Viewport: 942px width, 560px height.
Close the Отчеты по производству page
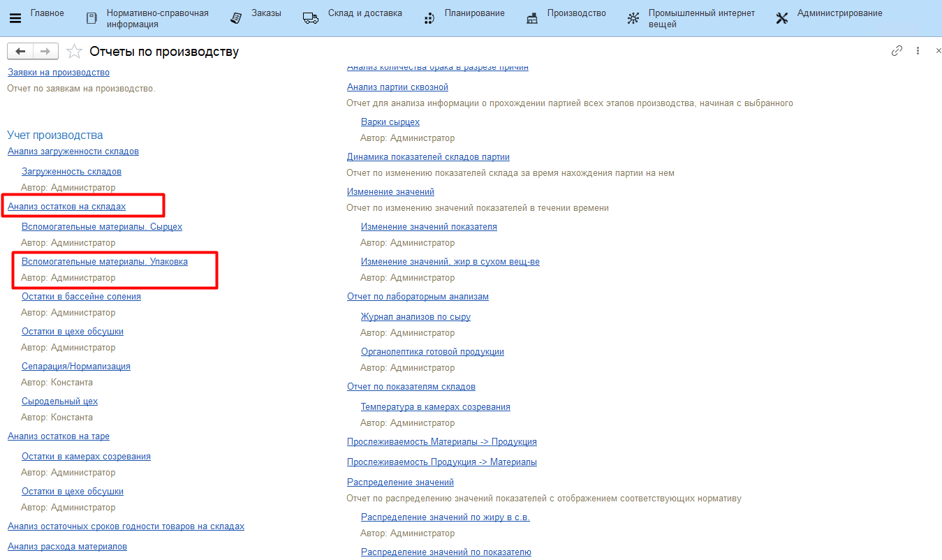[938, 51]
